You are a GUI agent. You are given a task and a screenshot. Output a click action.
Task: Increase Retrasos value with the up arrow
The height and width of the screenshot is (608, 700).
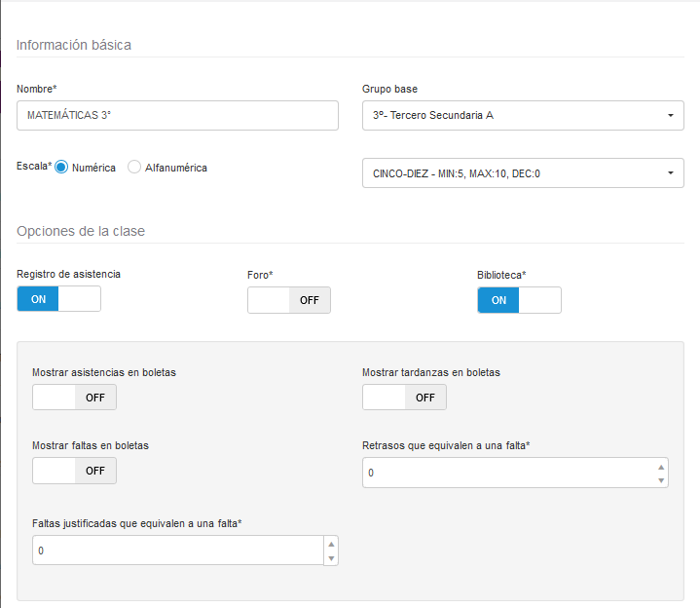pyautogui.click(x=662, y=466)
